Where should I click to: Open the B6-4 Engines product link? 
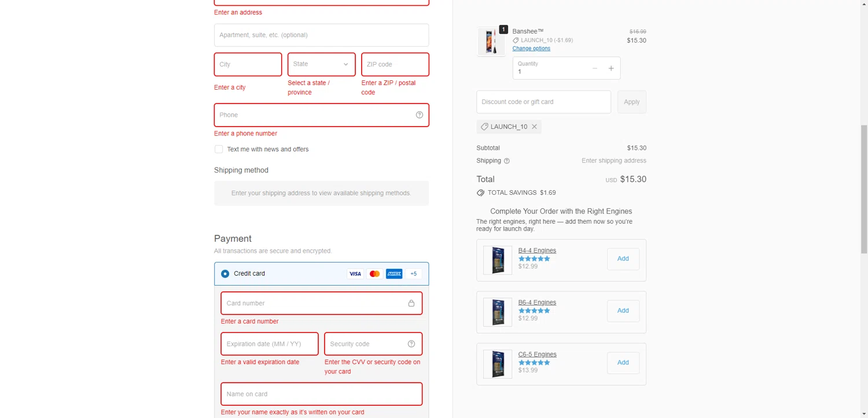pos(537,302)
